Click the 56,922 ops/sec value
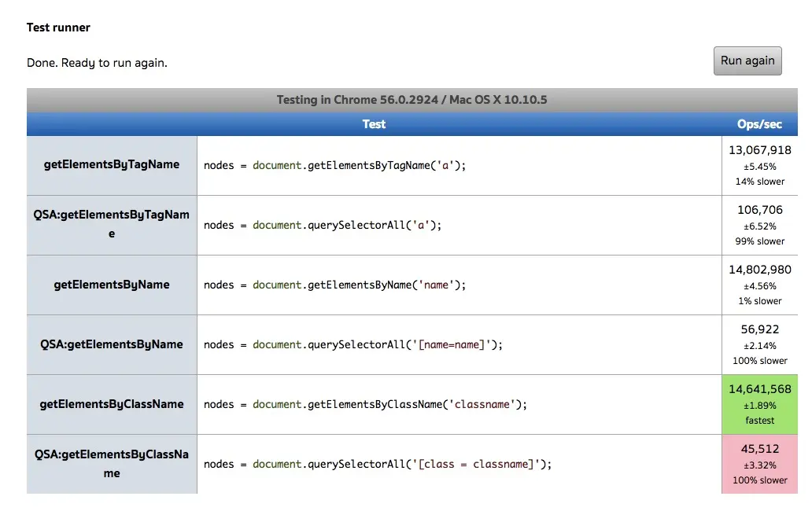Viewport: 812px width, 511px height. [x=760, y=329]
